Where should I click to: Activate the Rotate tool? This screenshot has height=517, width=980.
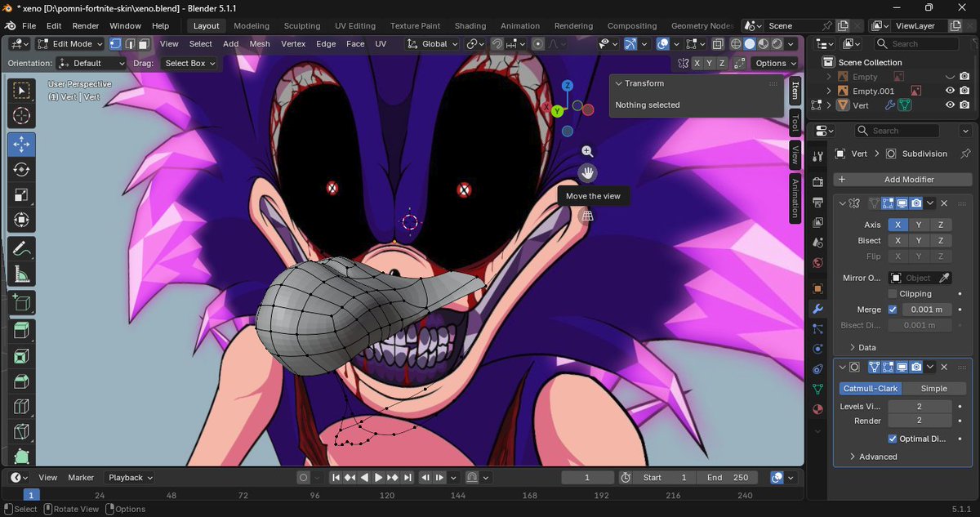pyautogui.click(x=22, y=169)
